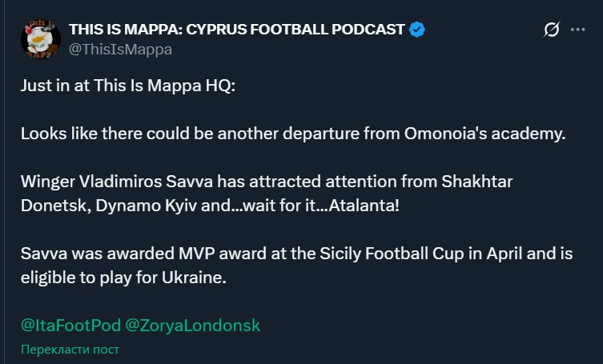
Task: Open the three-dot More options menu
Action: click(x=577, y=30)
